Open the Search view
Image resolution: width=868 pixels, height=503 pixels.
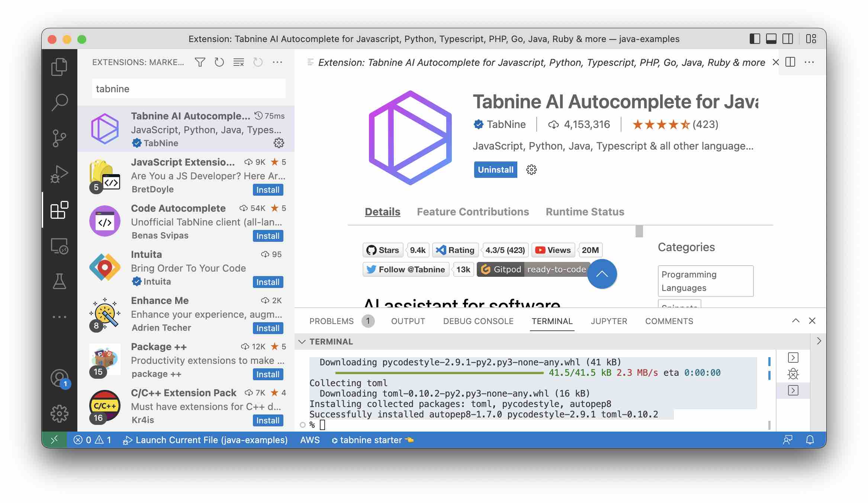tap(60, 101)
